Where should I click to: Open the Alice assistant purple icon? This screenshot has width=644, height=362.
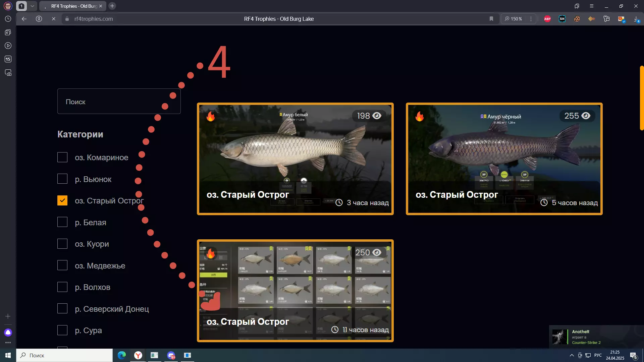[8, 332]
